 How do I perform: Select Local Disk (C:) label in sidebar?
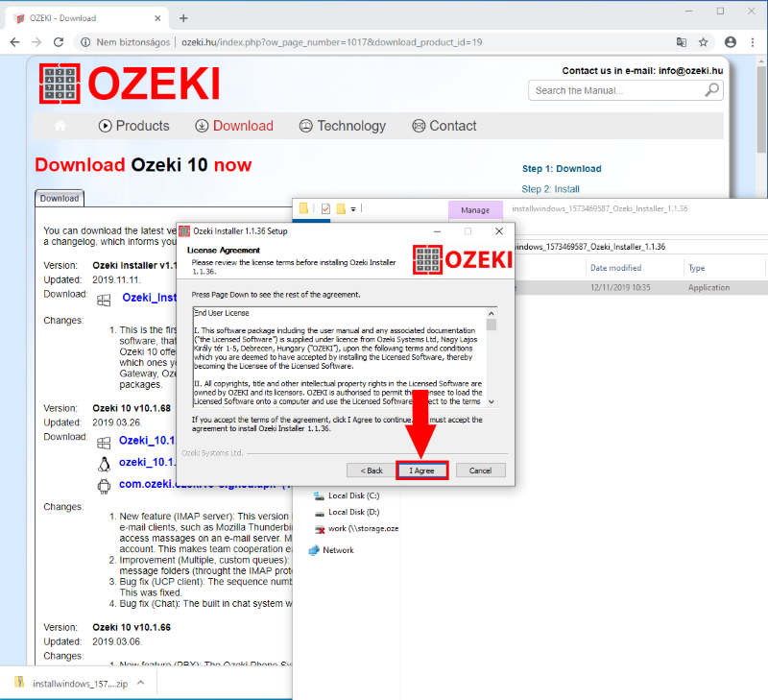pyautogui.click(x=353, y=495)
